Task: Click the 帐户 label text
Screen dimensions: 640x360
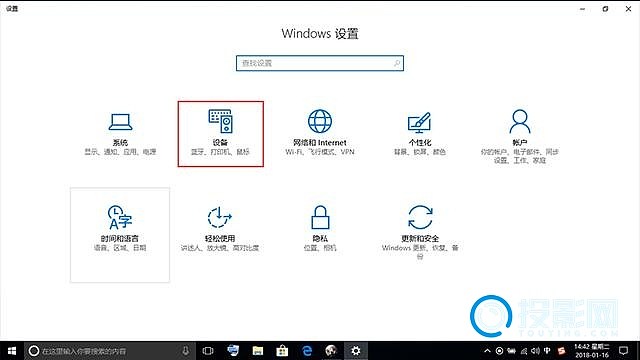Action: pos(520,142)
